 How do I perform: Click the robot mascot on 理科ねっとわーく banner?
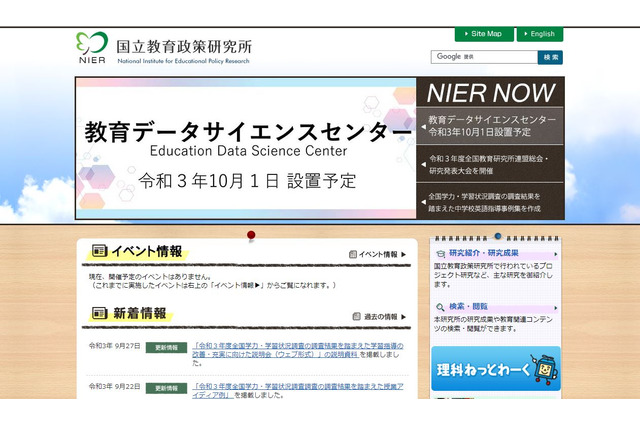click(546, 368)
